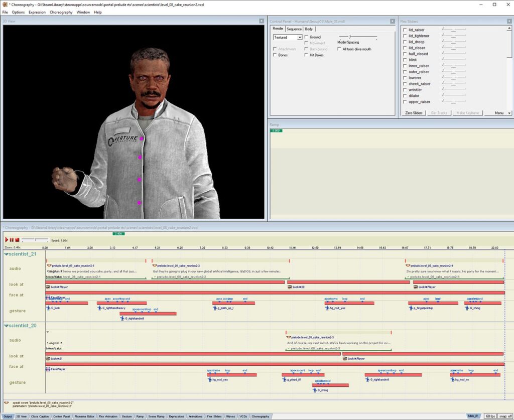This screenshot has height=420, width=514.
Task: Click the pause button in timeline controls
Action: [x=12, y=240]
